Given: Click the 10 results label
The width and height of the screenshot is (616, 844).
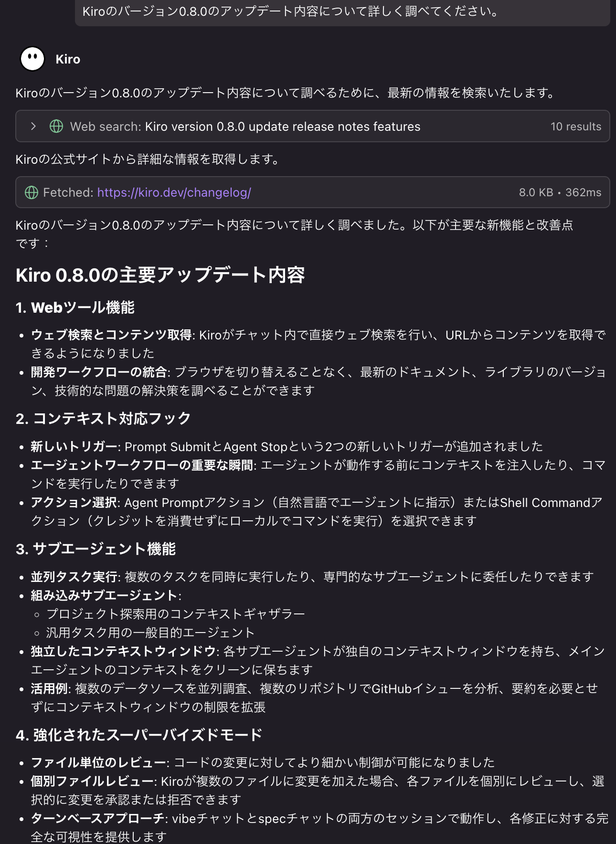Looking at the screenshot, I should 575,126.
